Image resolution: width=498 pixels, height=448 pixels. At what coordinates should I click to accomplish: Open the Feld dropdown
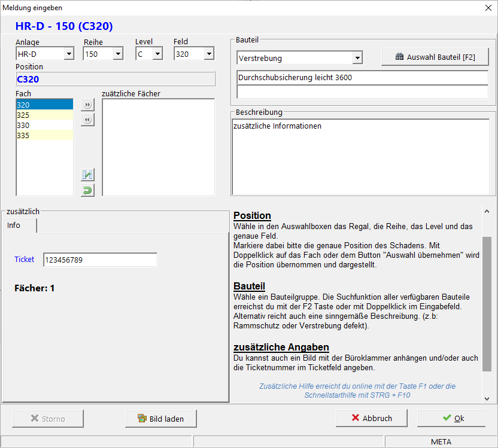208,54
